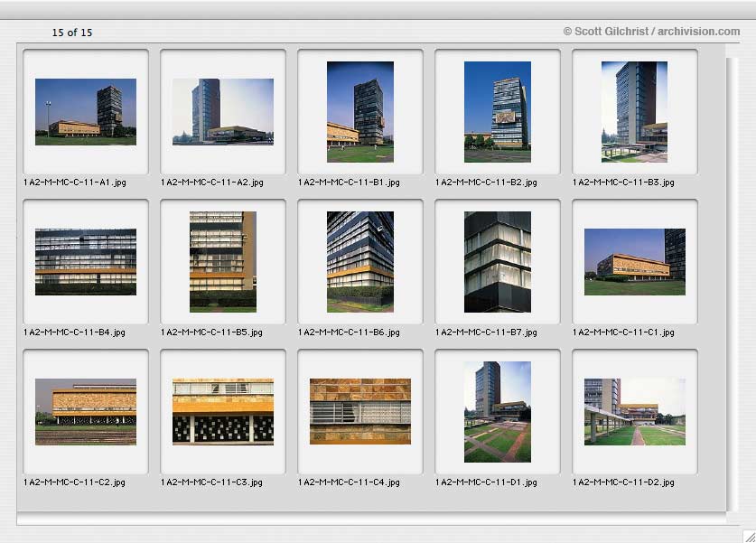Open thumbnail 1A2-M-MC-C-11-B6.jpg
The width and height of the screenshot is (756, 543).
[360, 262]
